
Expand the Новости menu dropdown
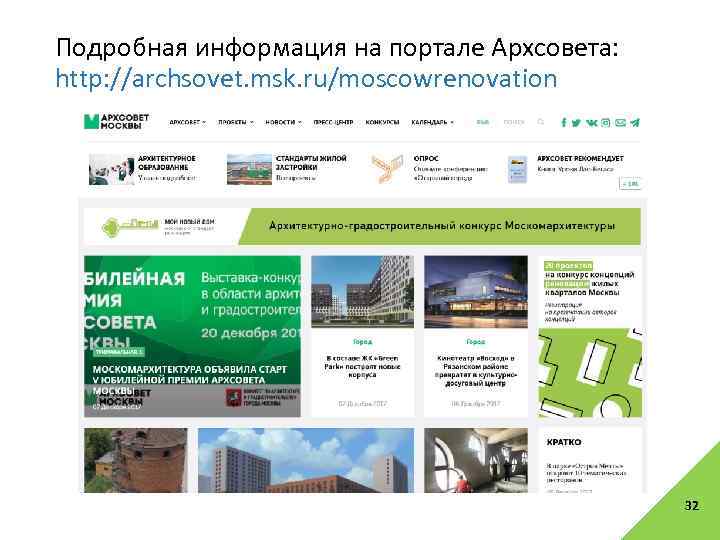[283, 123]
